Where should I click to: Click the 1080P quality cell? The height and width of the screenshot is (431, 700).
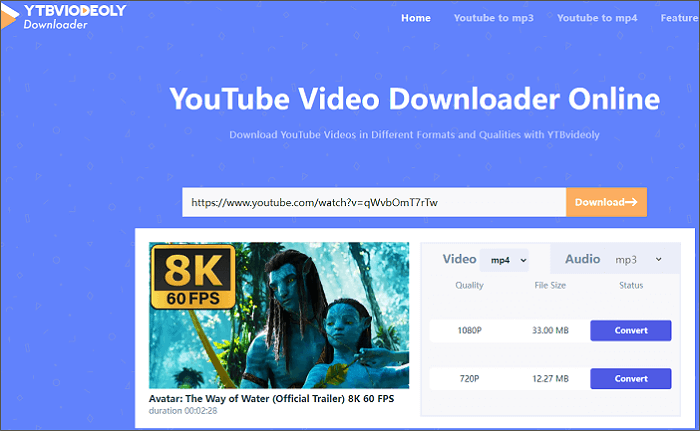tap(469, 331)
